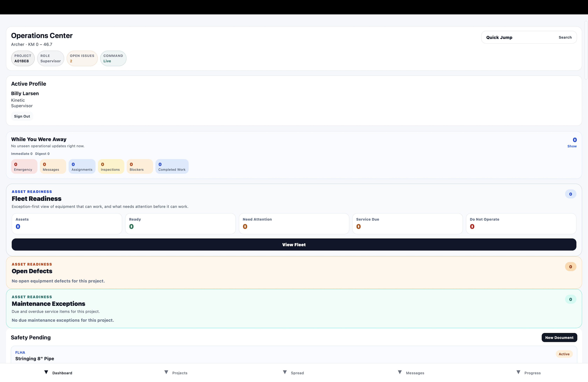Click the Immediate 0 label
588x382 pixels.
22,154
